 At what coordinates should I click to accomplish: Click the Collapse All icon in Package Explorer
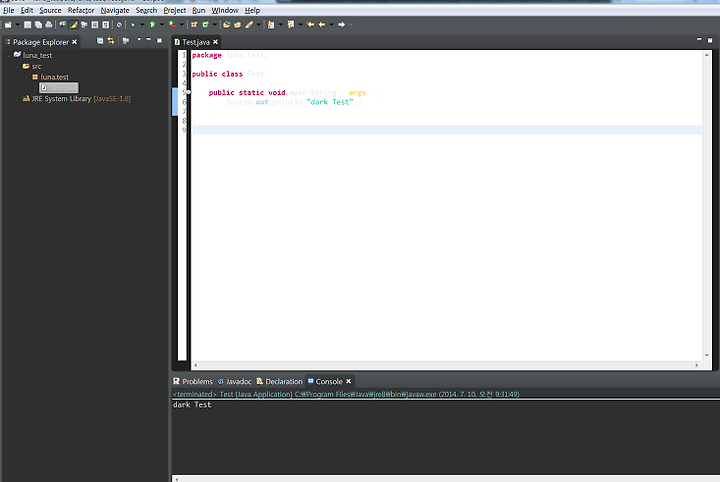pyautogui.click(x=99, y=41)
